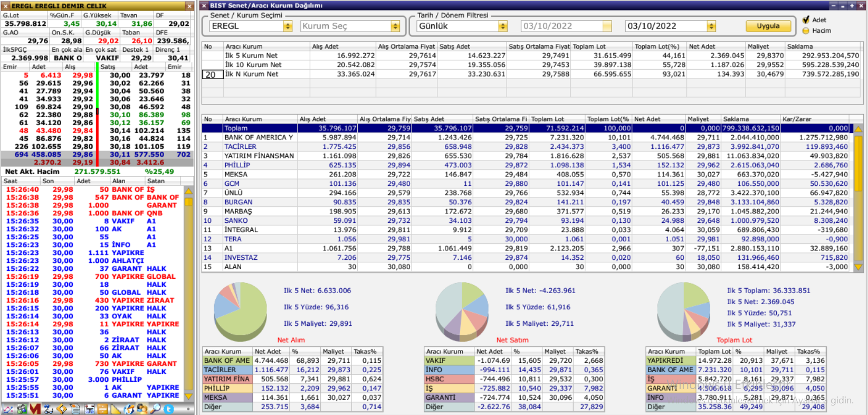Click the yellow staircase triangle icon
This screenshot has width=868, height=415.
click(x=116, y=409)
